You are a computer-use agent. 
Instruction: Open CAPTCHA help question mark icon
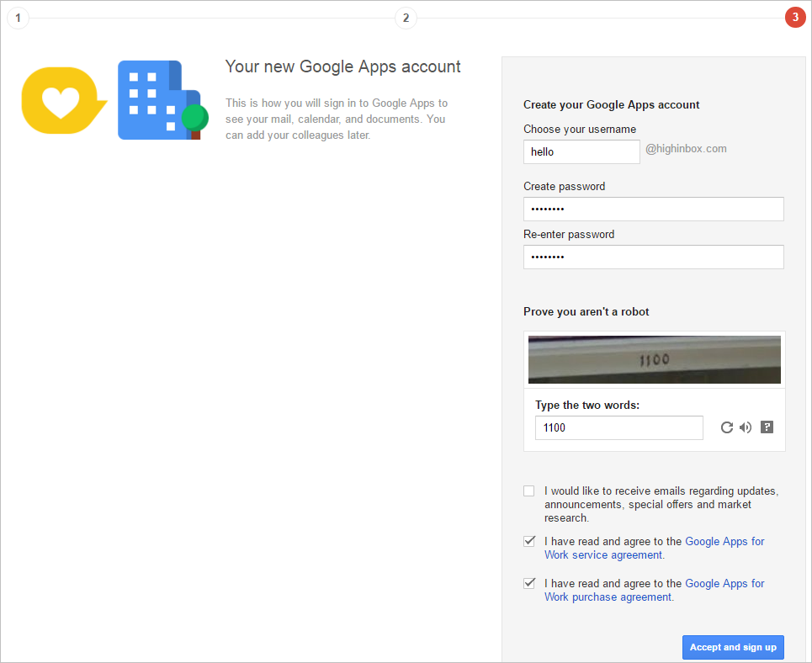click(767, 427)
